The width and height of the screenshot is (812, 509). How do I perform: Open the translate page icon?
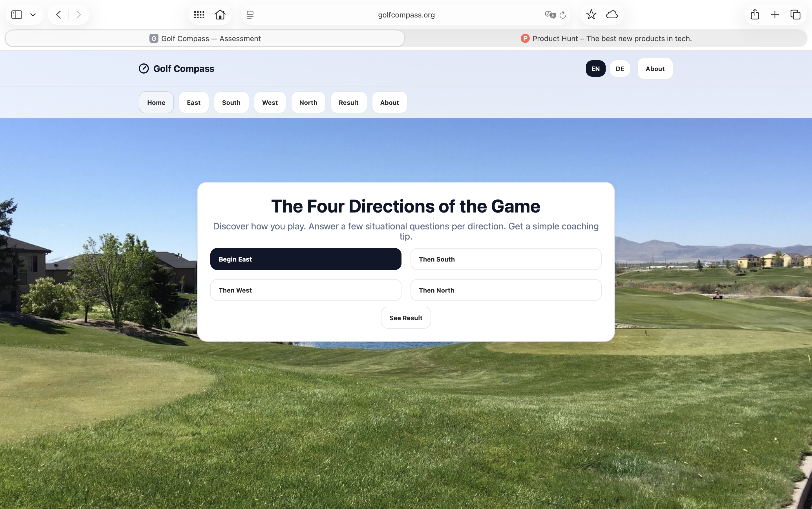(x=550, y=15)
